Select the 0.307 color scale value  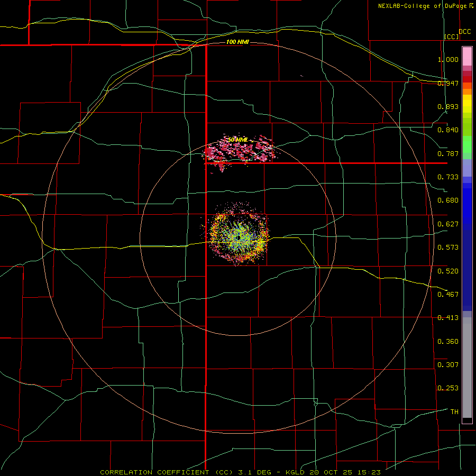pyautogui.click(x=448, y=364)
